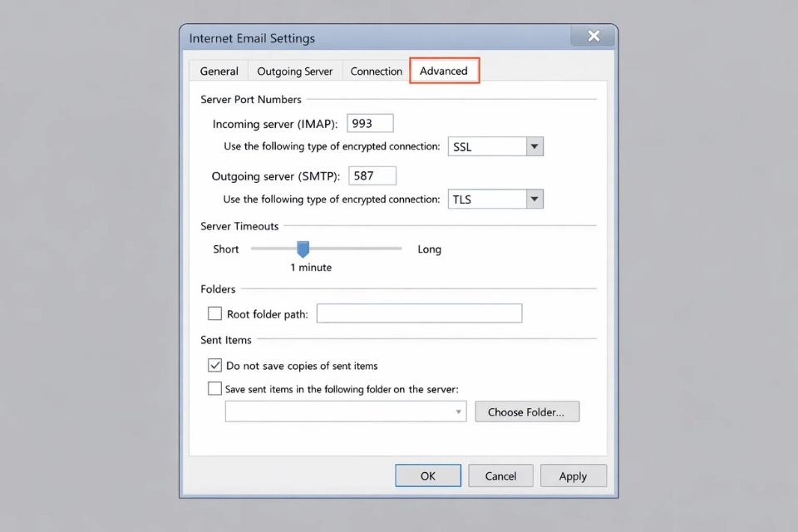Screen dimensions: 798x532
Task: Expand the sent items folder dropdown
Action: pyautogui.click(x=458, y=411)
